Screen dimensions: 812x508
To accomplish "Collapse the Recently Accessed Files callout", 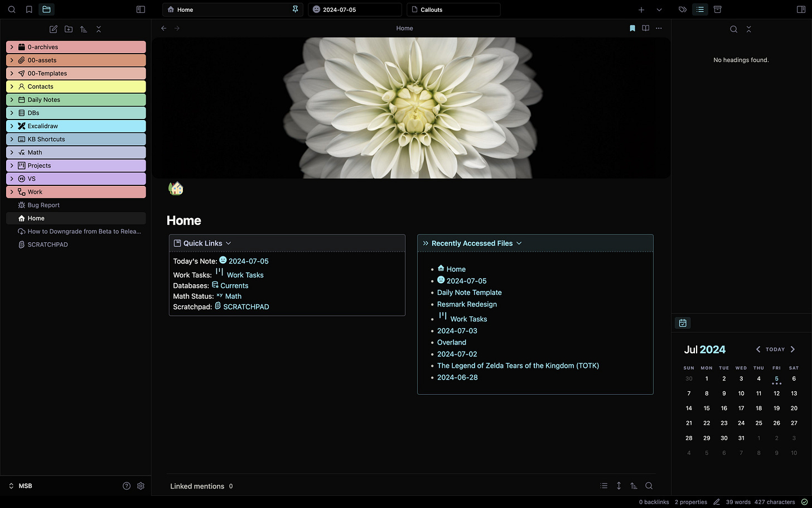I will coord(519,243).
